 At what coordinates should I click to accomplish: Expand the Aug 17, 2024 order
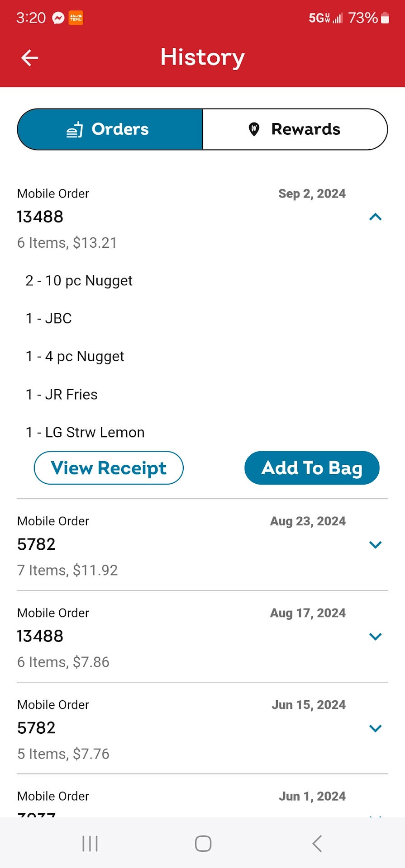pos(375,637)
